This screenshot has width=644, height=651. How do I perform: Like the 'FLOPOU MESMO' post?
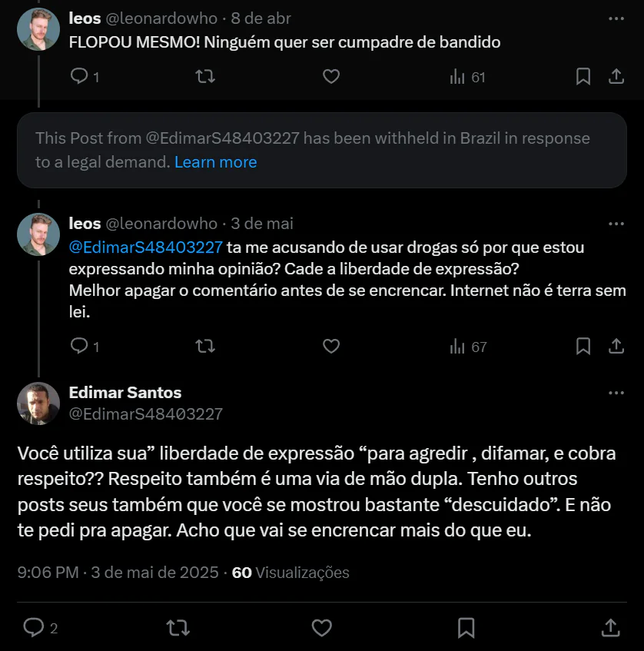click(x=331, y=77)
